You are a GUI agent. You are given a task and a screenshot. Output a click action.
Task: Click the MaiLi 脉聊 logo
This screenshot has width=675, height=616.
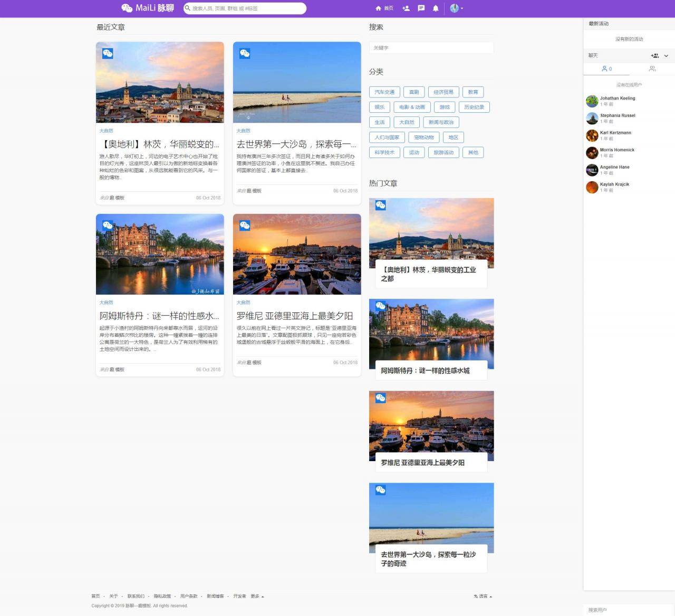[148, 8]
